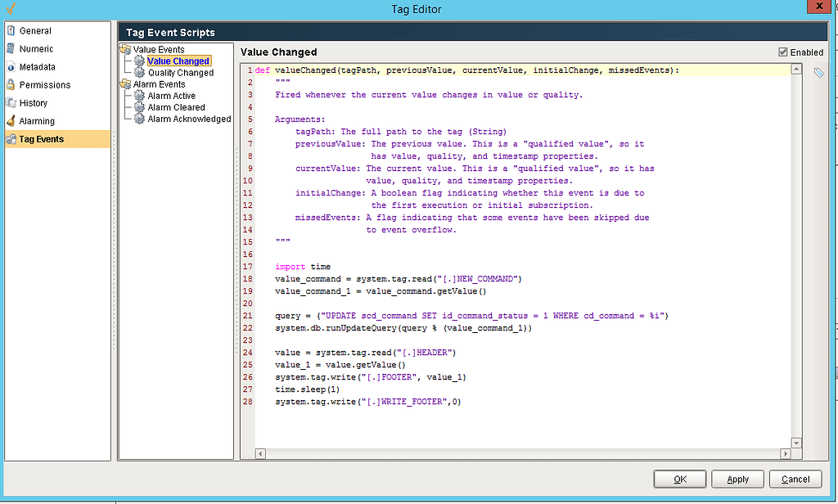Image resolution: width=838 pixels, height=504 pixels.
Task: Select Alarm Acknowledged in the event tree
Action: 189,119
